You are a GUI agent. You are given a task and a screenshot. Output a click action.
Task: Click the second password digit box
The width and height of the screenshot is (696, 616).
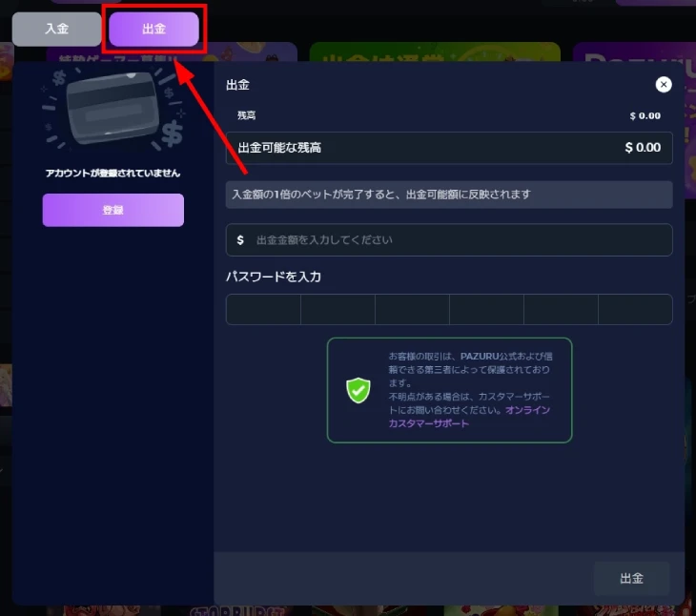[338, 309]
